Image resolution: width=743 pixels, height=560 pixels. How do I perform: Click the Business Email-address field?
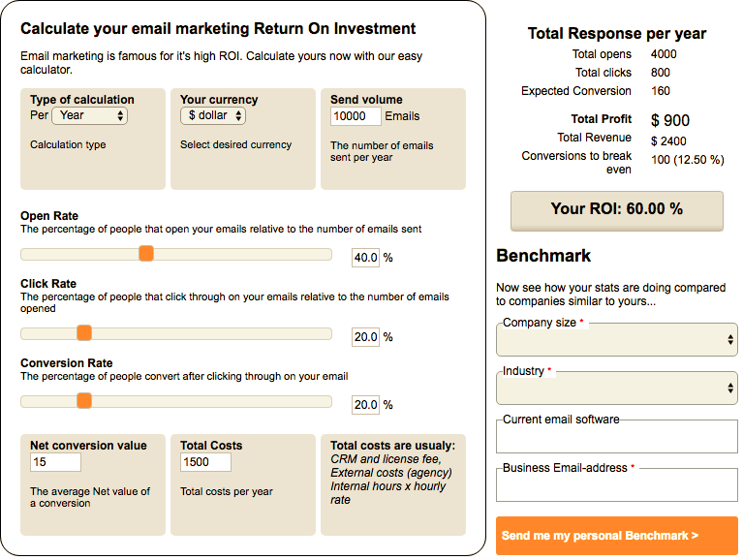pyautogui.click(x=616, y=485)
